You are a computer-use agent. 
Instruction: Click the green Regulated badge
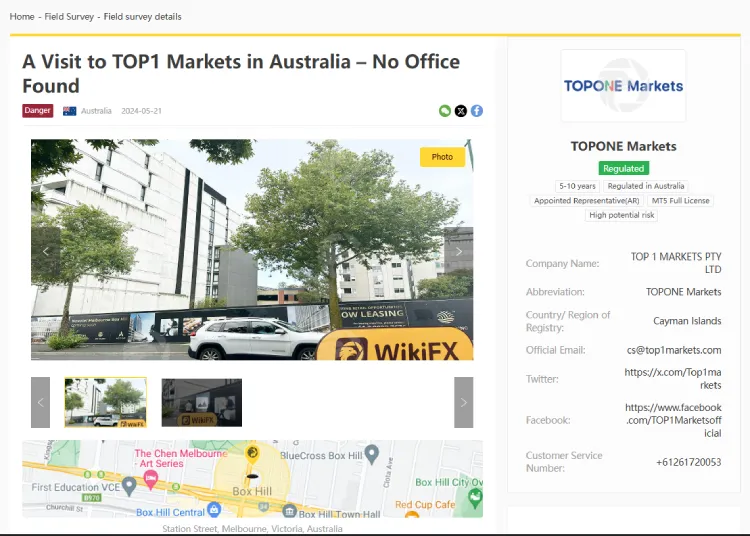click(623, 168)
